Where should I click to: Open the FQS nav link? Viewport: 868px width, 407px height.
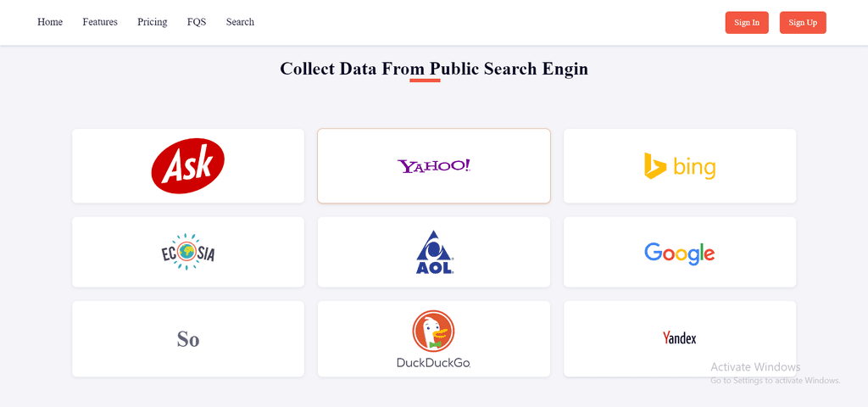[197, 22]
